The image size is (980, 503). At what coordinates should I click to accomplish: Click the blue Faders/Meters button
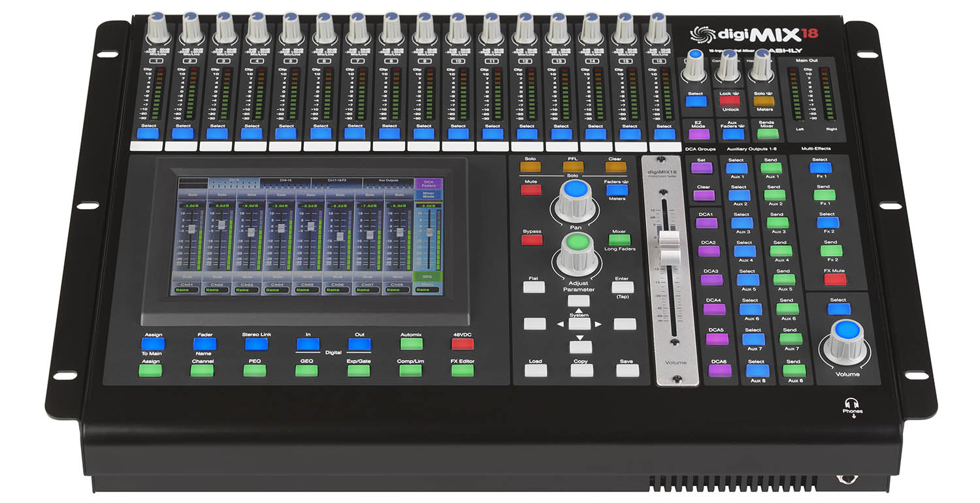(616, 190)
